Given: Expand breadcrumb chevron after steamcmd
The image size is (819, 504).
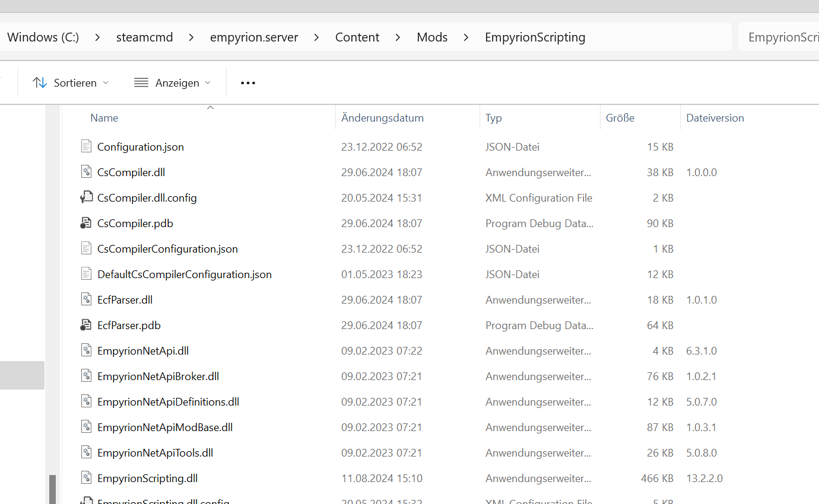Looking at the screenshot, I should [x=191, y=37].
